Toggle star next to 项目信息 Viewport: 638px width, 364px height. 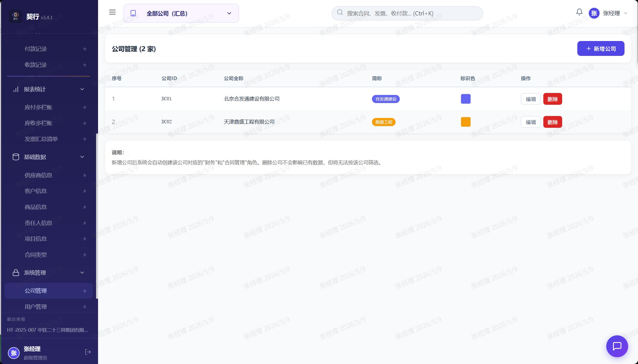coord(85,239)
